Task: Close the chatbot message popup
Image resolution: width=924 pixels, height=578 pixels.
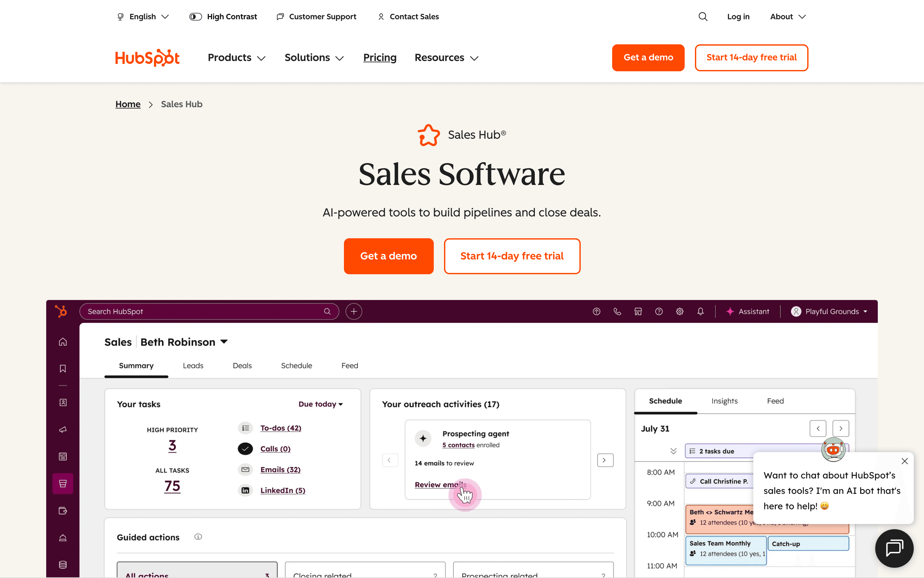Action: 904,461
